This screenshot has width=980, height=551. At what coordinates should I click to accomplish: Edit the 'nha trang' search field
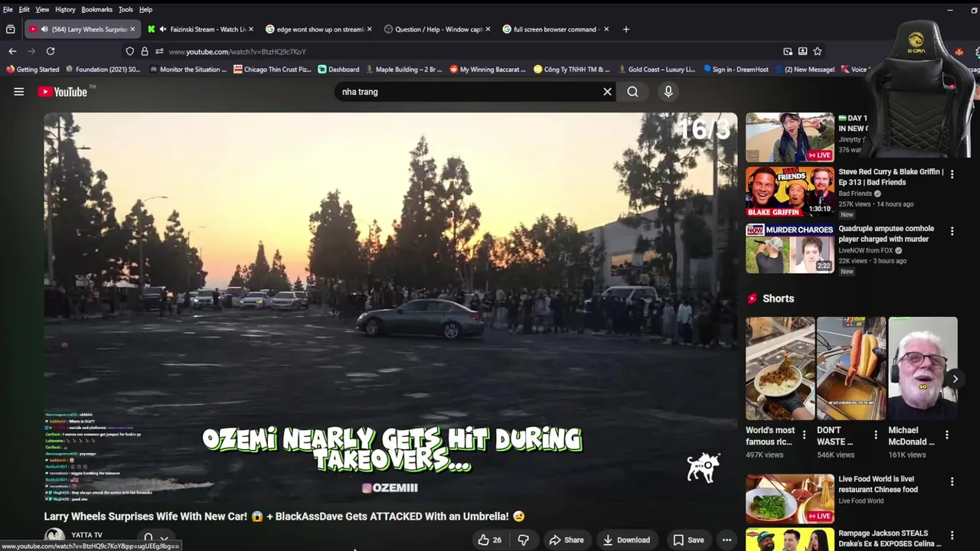point(467,92)
